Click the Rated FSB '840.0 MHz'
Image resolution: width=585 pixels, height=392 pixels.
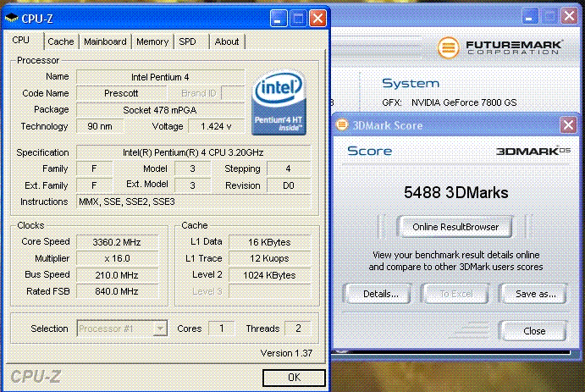[x=117, y=291]
